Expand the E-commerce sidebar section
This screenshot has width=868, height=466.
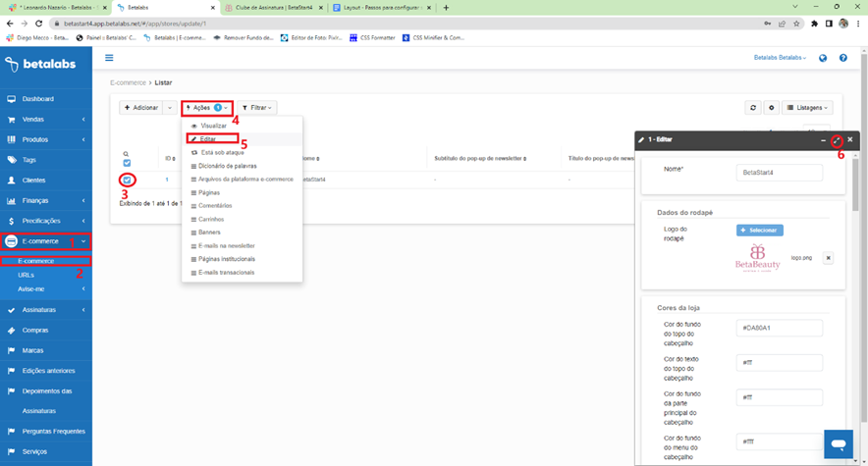tap(46, 241)
